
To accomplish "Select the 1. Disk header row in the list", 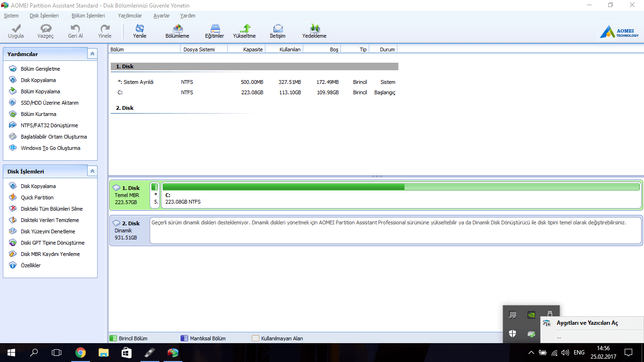I will [x=255, y=66].
